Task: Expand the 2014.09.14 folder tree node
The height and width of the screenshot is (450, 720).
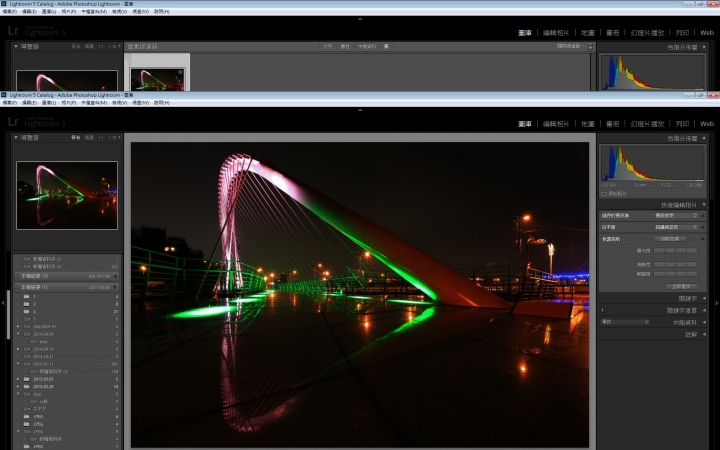Action: coord(18,349)
